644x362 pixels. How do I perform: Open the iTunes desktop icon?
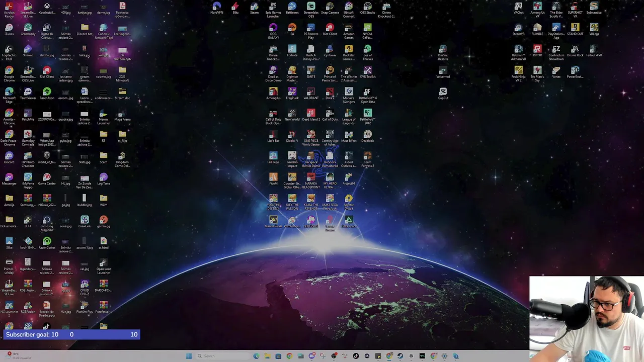click(9, 30)
